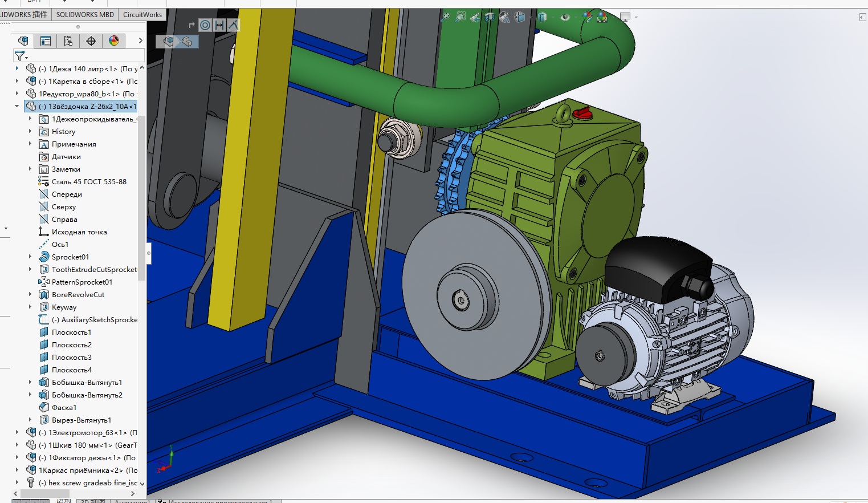Click the Display Style cube icon
The width and height of the screenshot is (868, 503).
click(x=542, y=17)
